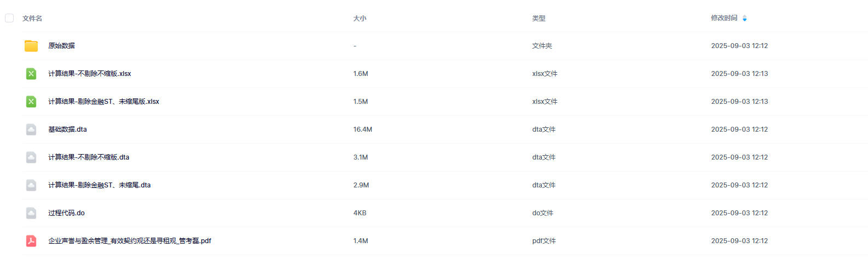Click the PDF icon for 企业声誉与盈余管理 file
The height and width of the screenshot is (265, 868).
31,241
